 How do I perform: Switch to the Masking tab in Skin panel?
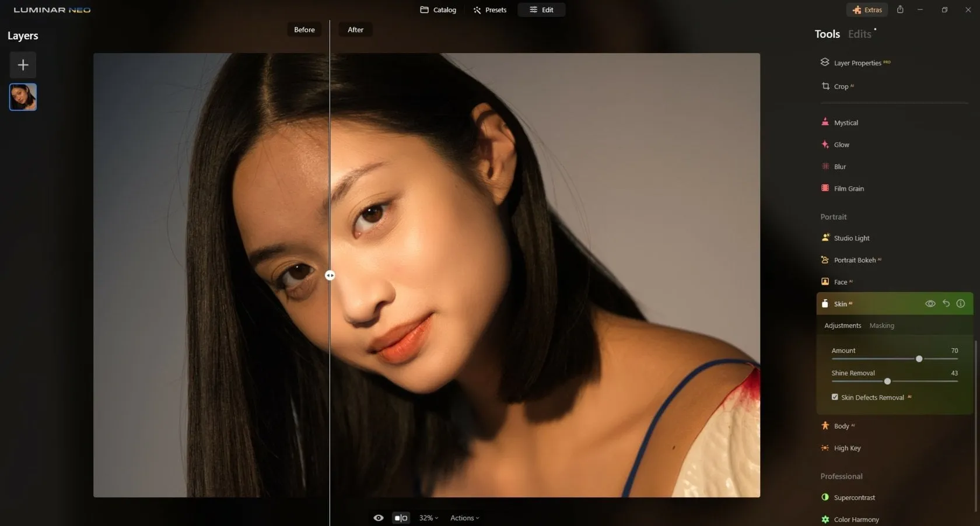point(881,325)
